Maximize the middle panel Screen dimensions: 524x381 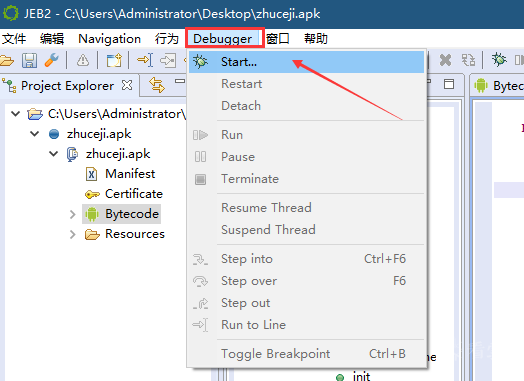tap(449, 84)
